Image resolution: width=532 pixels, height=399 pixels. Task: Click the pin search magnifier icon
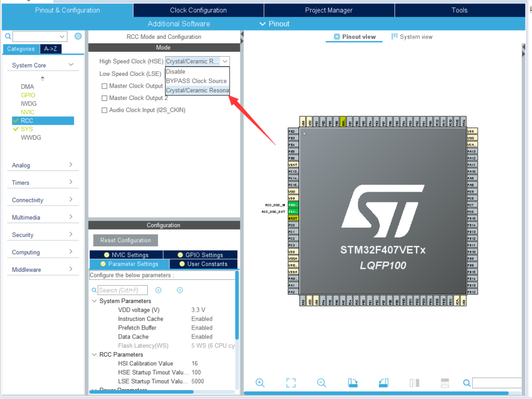tap(467, 383)
